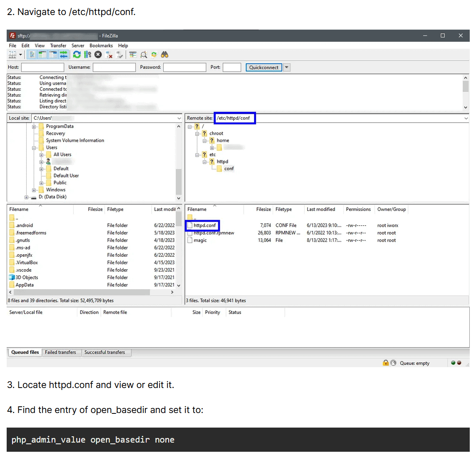Search files with binoculars icon

click(164, 55)
